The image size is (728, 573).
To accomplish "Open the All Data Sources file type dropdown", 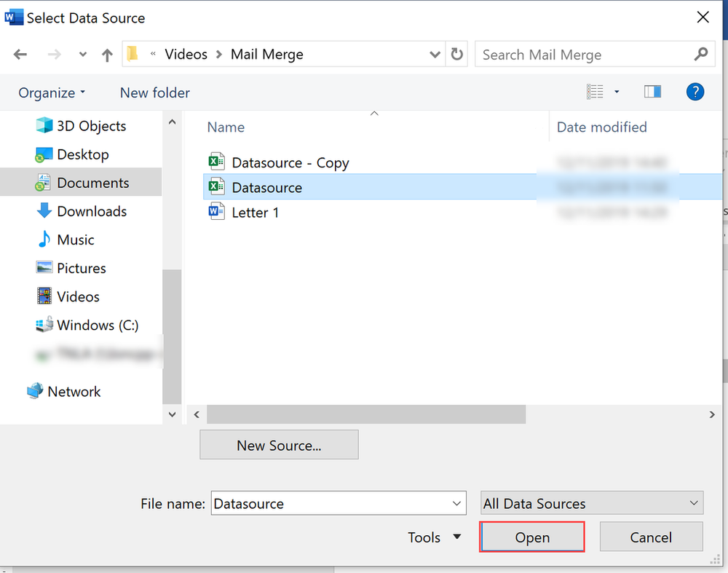I will (x=591, y=503).
